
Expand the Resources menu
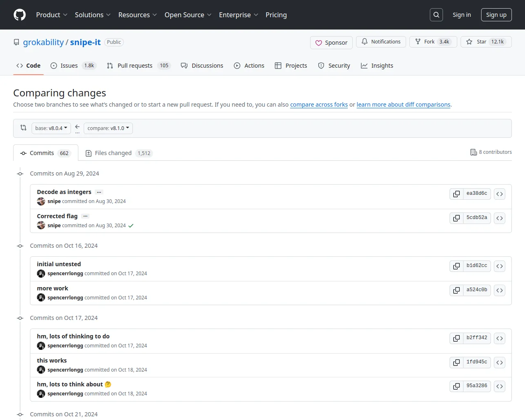pos(137,15)
